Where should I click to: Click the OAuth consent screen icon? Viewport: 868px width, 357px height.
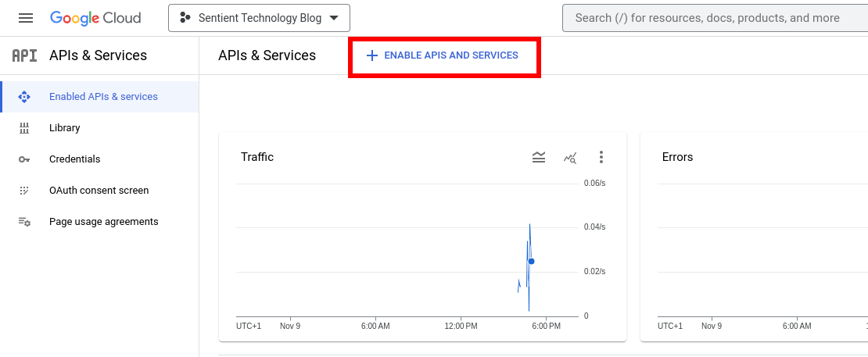[x=24, y=191]
